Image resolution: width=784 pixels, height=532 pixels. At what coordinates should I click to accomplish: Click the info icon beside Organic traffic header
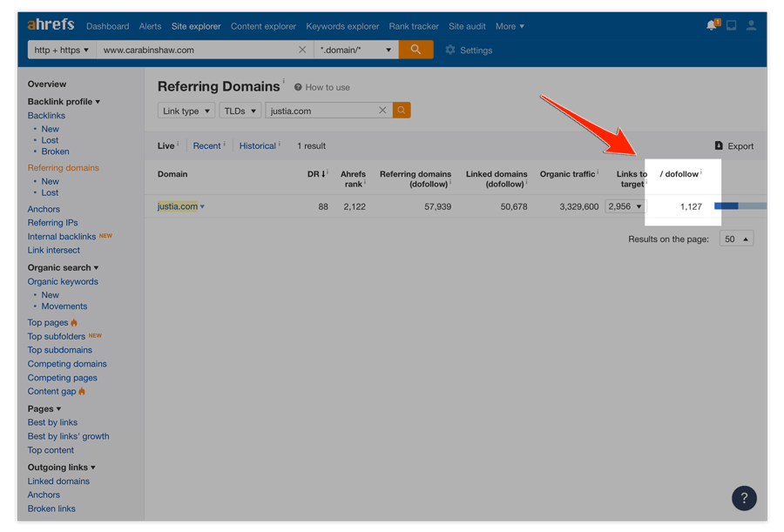point(598,172)
